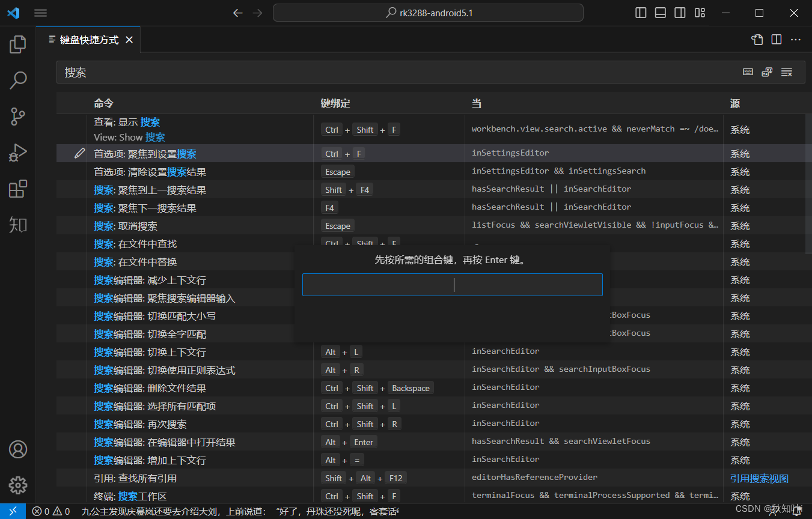Open the Extensions view
Image resolution: width=812 pixels, height=519 pixels.
point(18,189)
